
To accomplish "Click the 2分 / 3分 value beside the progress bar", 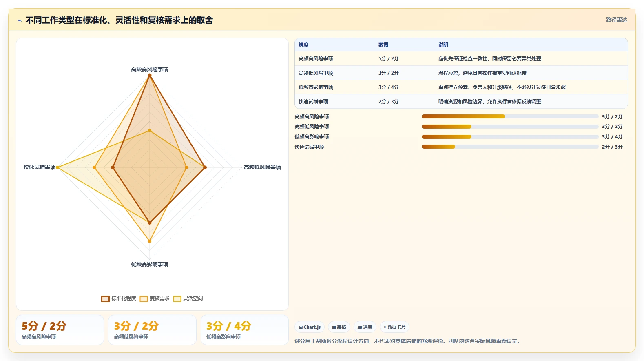I will coord(612,147).
